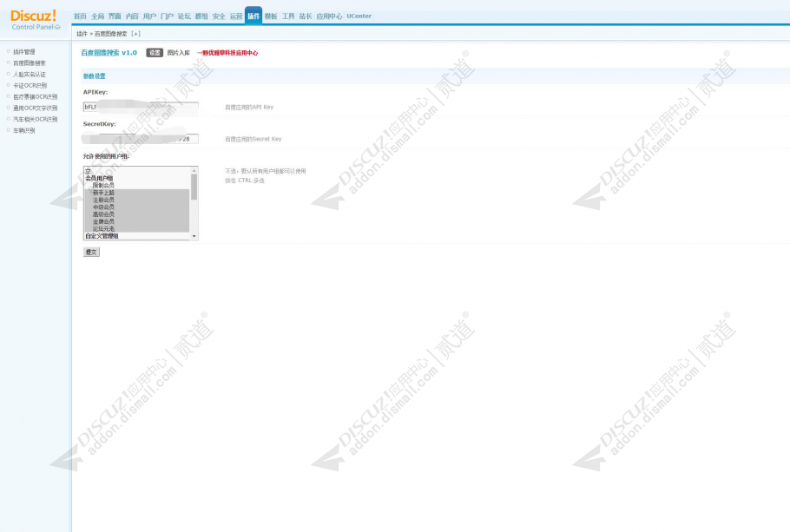
Task: Open the 运营 menu
Action: 236,16
